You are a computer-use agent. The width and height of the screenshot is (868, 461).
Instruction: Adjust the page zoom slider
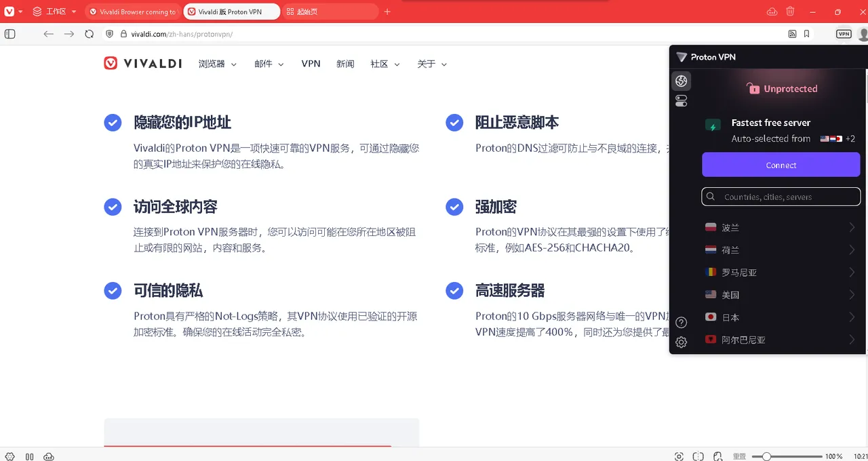click(x=787, y=456)
